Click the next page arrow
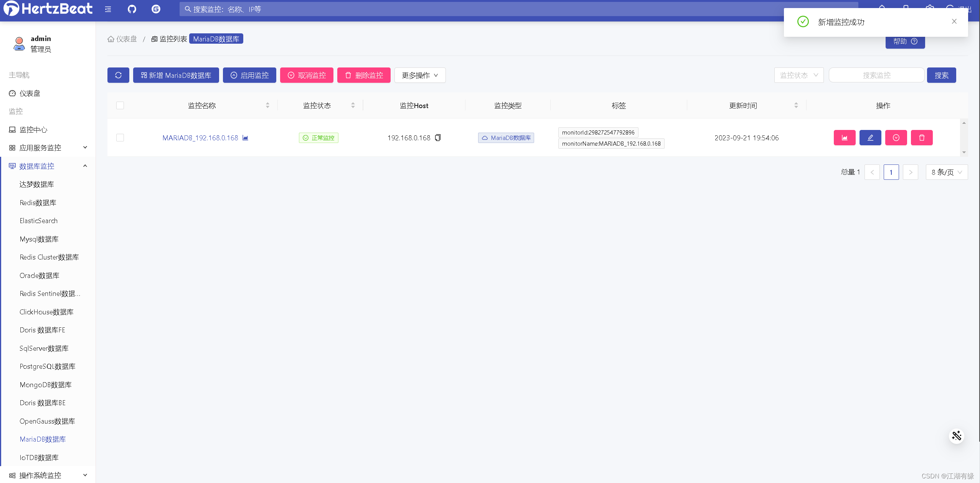The image size is (980, 483). click(x=910, y=172)
